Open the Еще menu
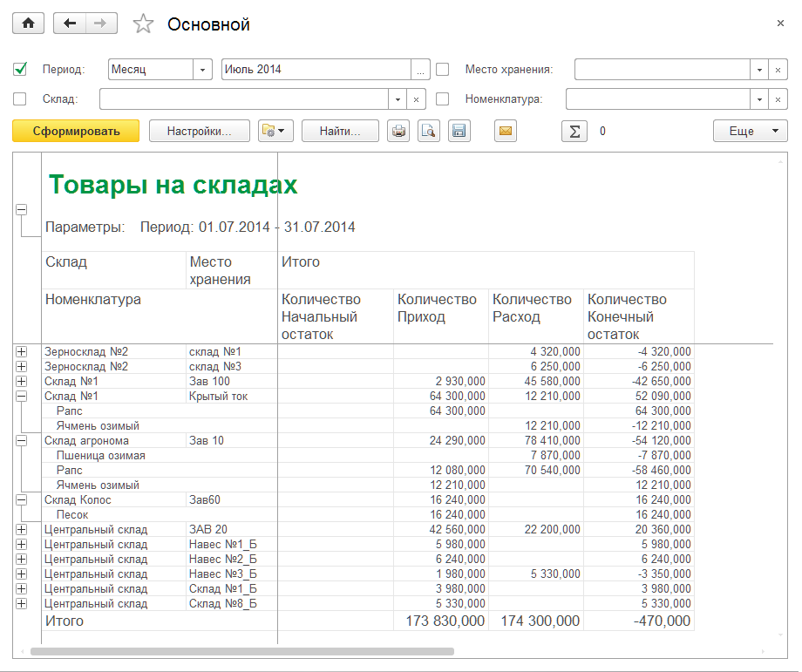 [751, 131]
